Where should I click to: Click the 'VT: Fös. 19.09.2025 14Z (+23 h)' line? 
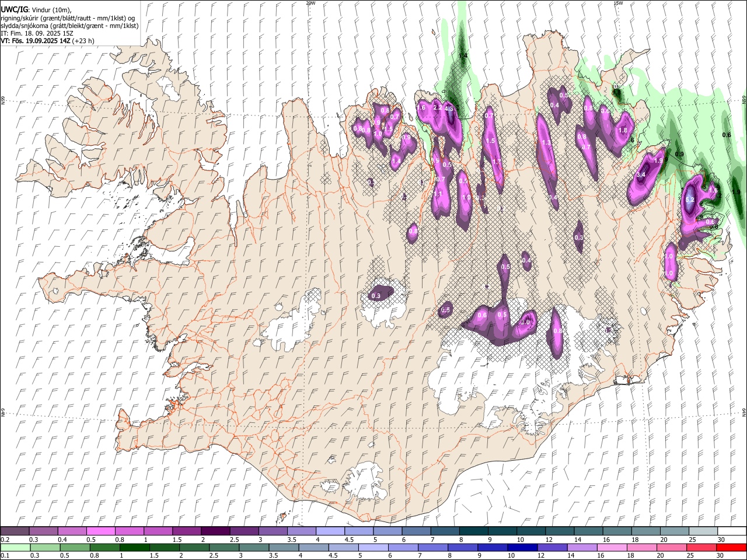click(48, 41)
